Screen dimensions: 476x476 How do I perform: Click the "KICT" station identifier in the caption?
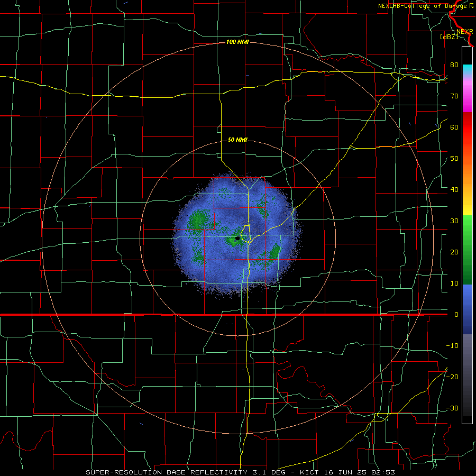pos(309,472)
